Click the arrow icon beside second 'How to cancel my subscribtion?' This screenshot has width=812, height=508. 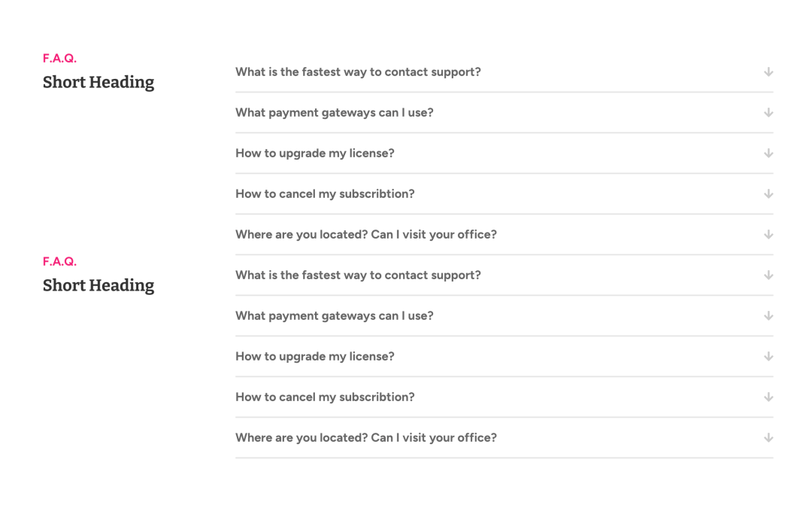[x=768, y=397]
